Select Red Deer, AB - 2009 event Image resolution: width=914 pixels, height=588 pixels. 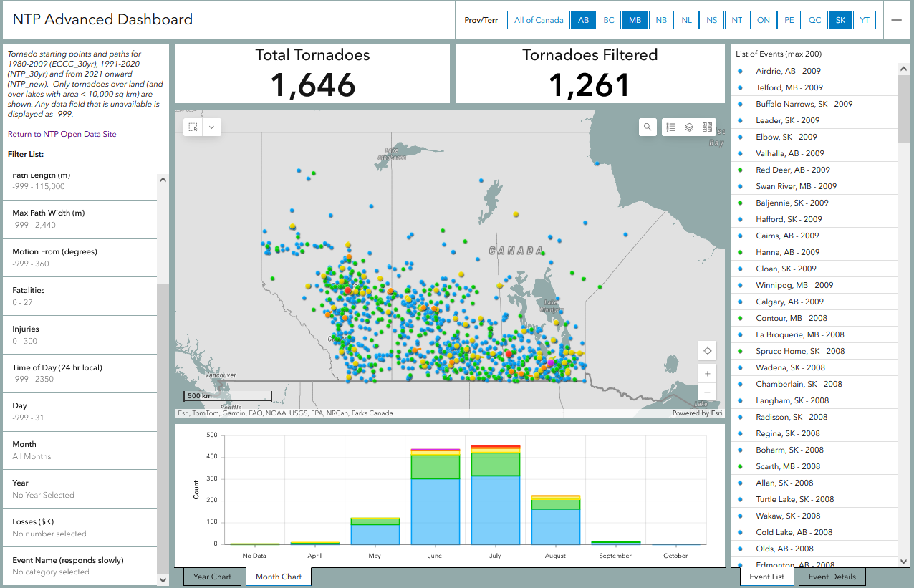814,170
